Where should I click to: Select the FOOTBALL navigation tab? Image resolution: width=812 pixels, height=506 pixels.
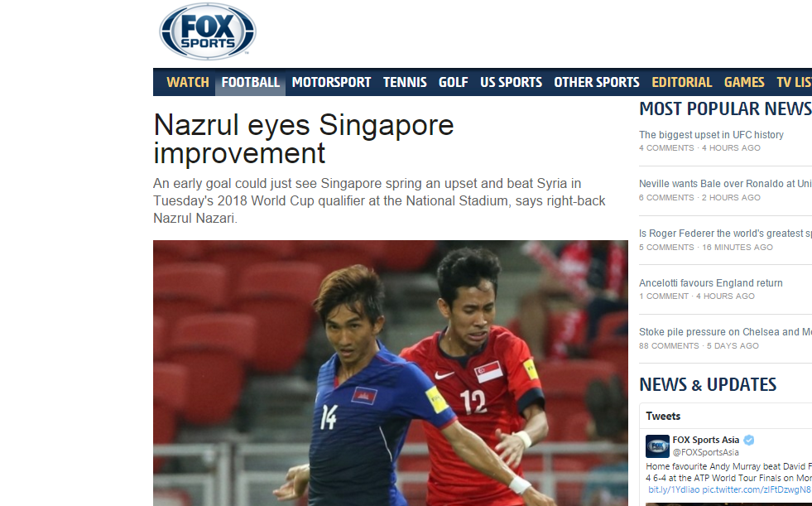tap(250, 82)
